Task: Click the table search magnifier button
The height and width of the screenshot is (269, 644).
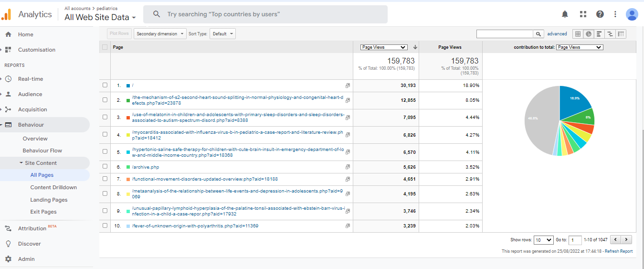Action: click(538, 34)
